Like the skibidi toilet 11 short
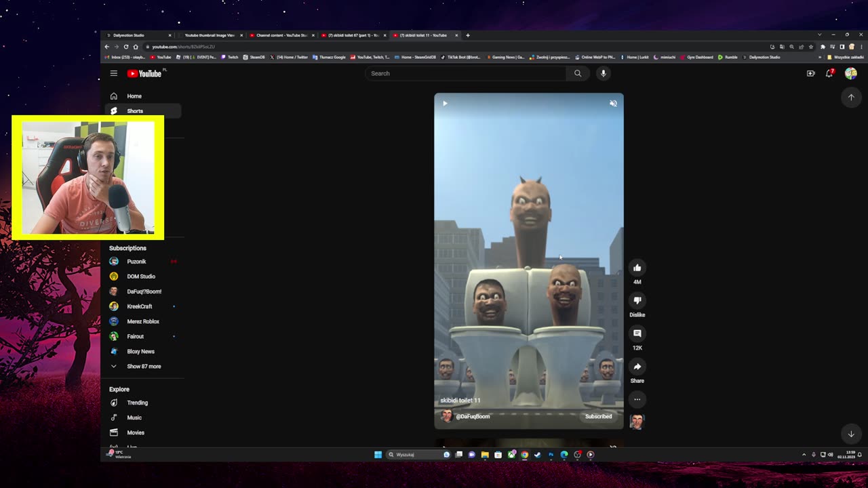 [x=637, y=268]
